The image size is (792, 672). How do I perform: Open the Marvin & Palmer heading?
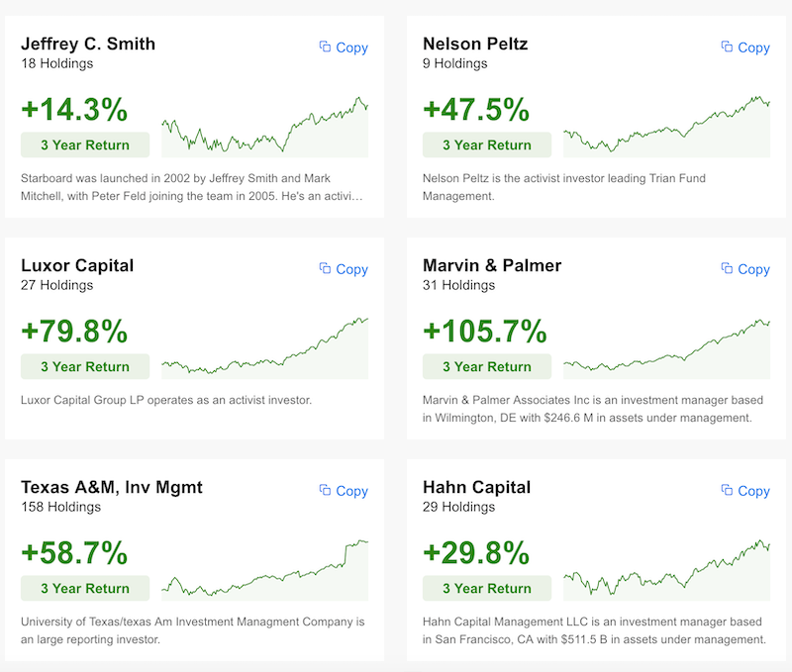click(492, 265)
